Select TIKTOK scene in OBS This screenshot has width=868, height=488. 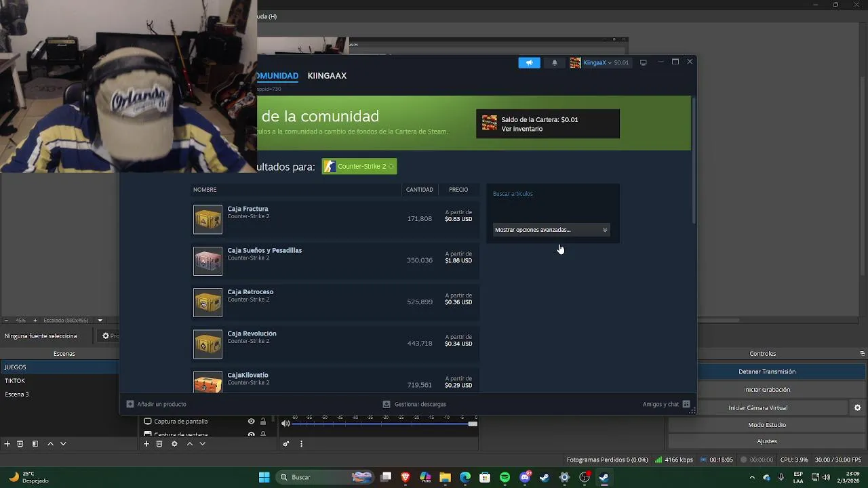click(x=60, y=381)
